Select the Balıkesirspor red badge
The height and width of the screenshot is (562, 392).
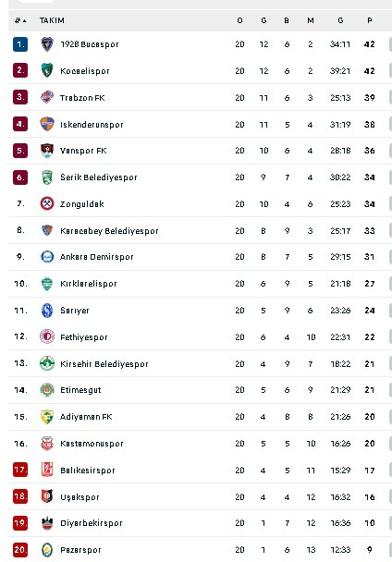(47, 470)
